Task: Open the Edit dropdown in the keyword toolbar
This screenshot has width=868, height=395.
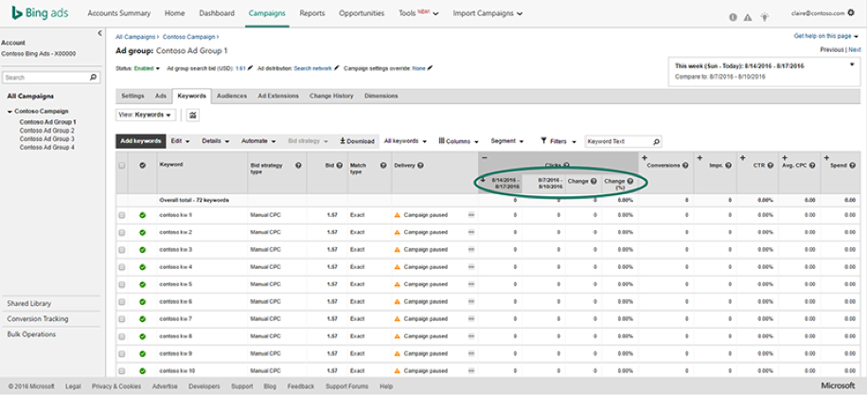Action: pos(181,141)
